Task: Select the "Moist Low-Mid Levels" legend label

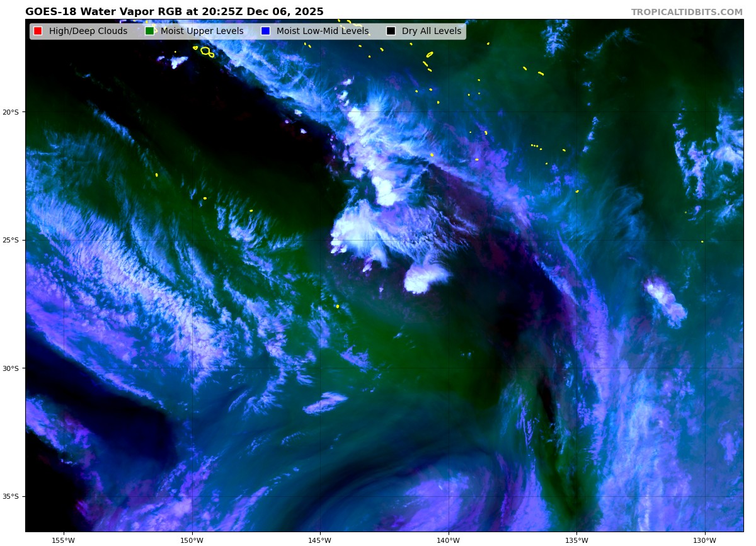Action: tap(323, 31)
